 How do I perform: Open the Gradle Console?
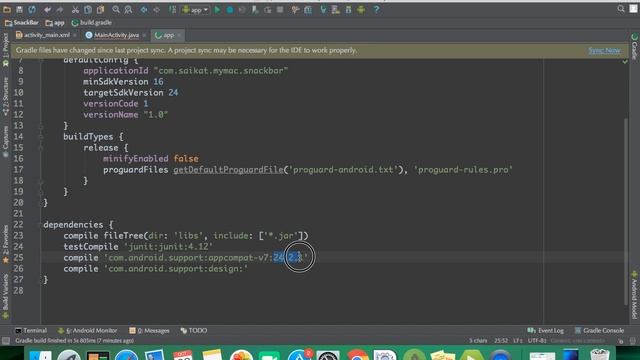point(600,330)
